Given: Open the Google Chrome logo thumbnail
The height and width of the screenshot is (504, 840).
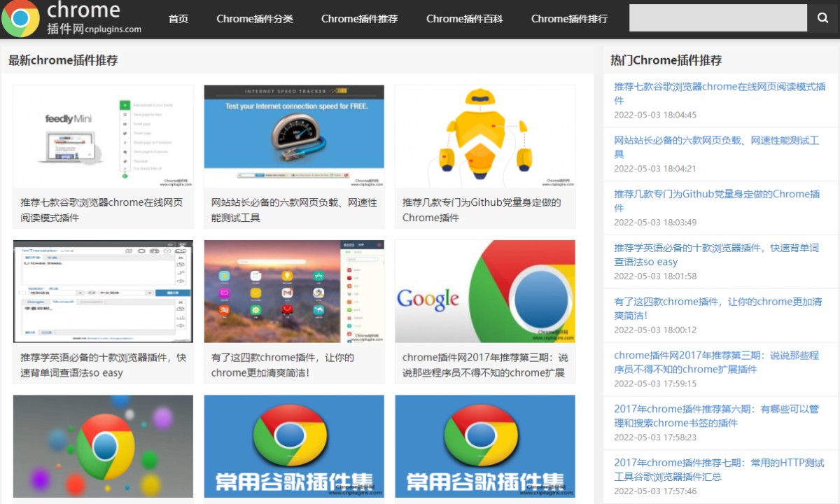Looking at the screenshot, I should tap(485, 292).
